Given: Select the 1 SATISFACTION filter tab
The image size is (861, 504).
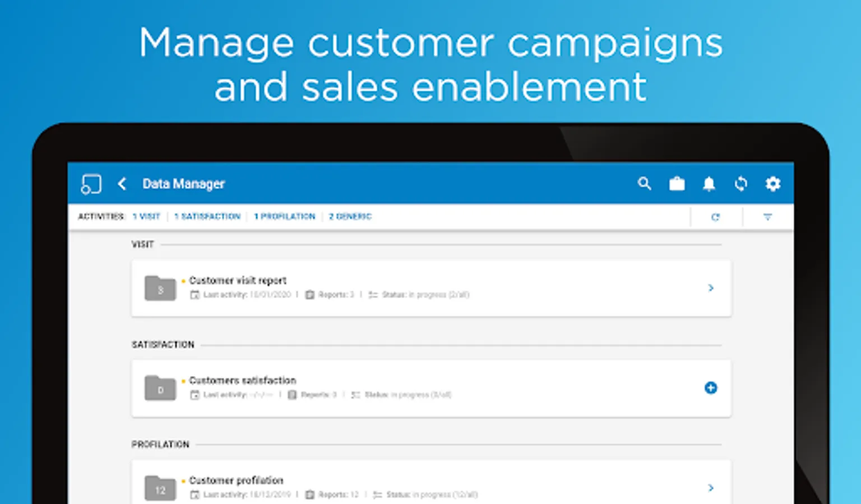Looking at the screenshot, I should [x=207, y=216].
